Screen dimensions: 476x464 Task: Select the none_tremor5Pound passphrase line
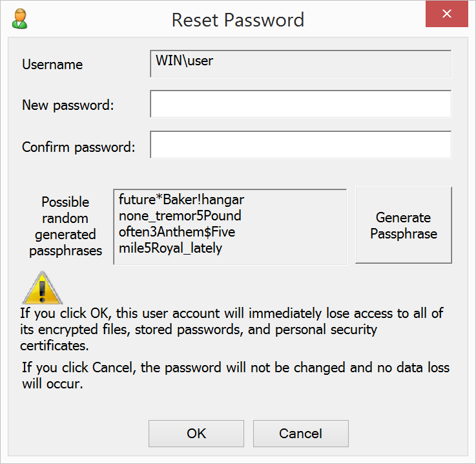(x=180, y=215)
